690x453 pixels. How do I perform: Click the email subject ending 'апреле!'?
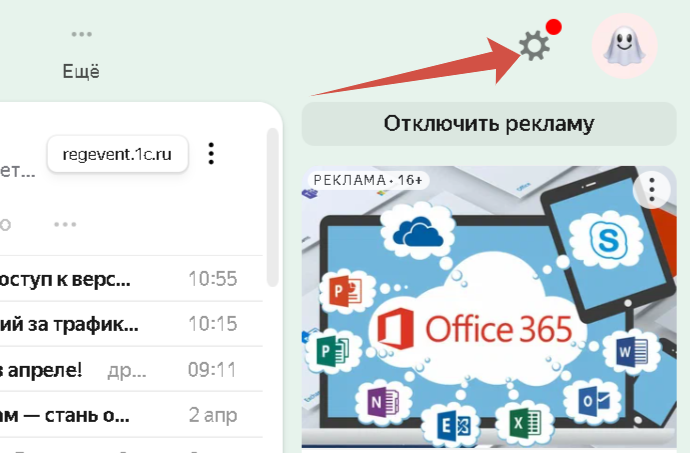[41, 370]
